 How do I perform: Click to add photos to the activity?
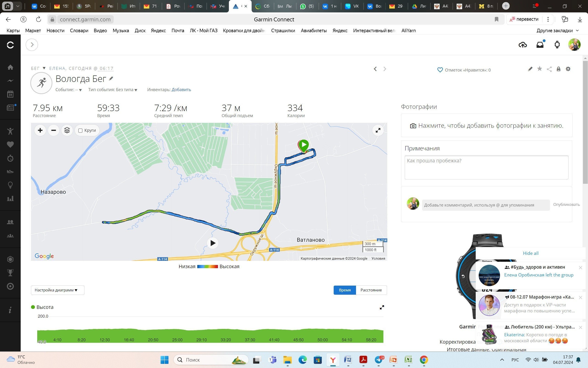point(487,126)
